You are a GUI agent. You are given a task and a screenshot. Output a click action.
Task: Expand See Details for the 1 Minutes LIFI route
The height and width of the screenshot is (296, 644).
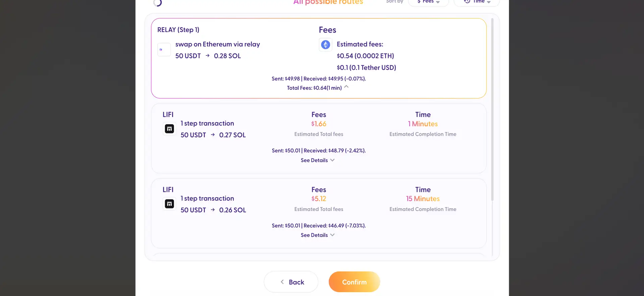click(x=318, y=160)
